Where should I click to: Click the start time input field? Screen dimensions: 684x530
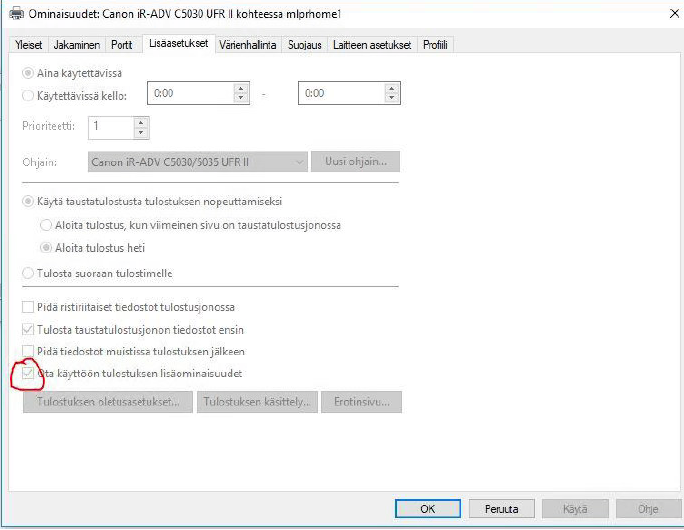[190, 93]
